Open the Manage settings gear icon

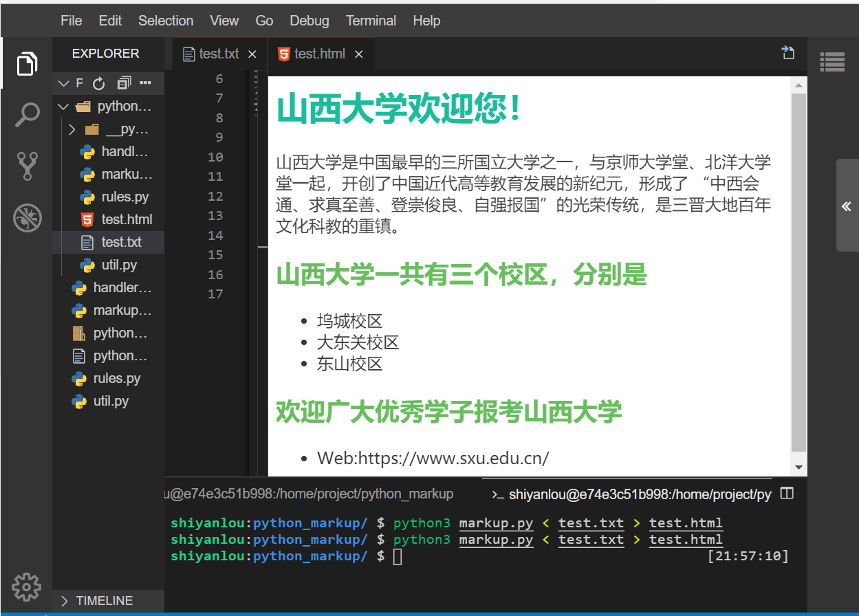click(x=27, y=586)
